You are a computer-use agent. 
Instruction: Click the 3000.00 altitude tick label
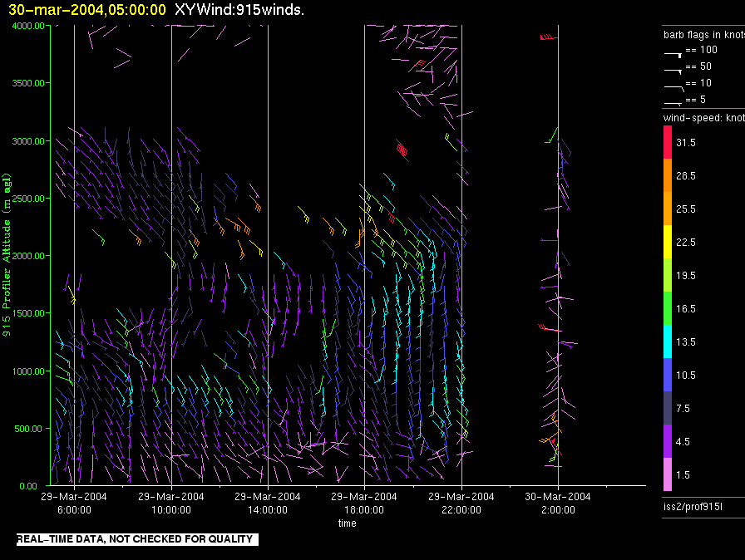click(28, 141)
